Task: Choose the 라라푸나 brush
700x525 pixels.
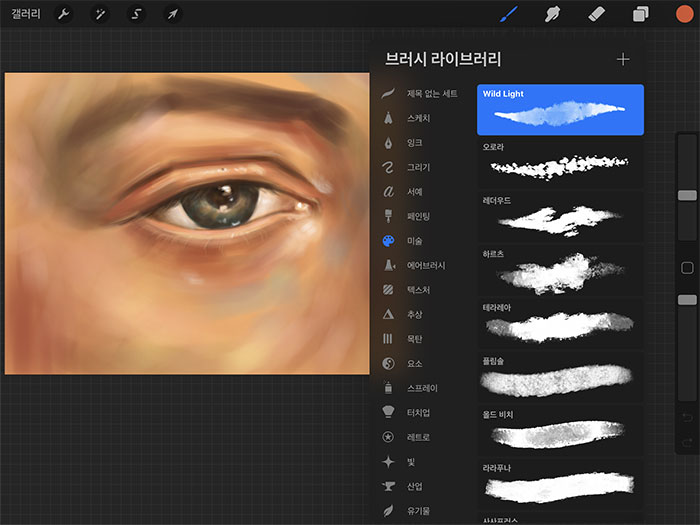Action: click(x=560, y=484)
